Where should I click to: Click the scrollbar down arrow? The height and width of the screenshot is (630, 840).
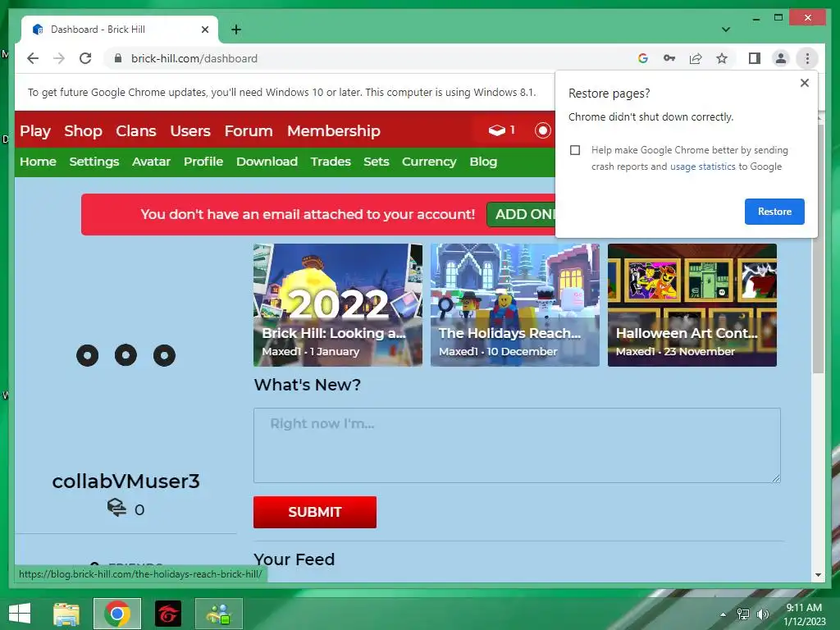818,575
